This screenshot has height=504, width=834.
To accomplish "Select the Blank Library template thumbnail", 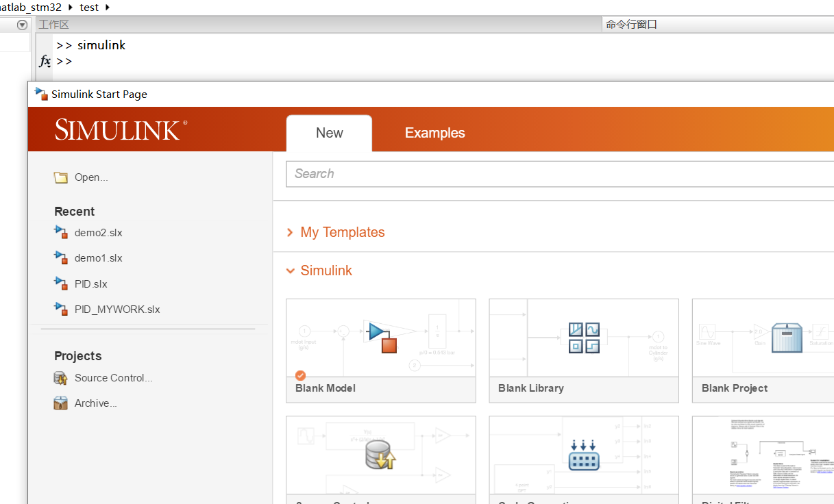I will click(584, 338).
